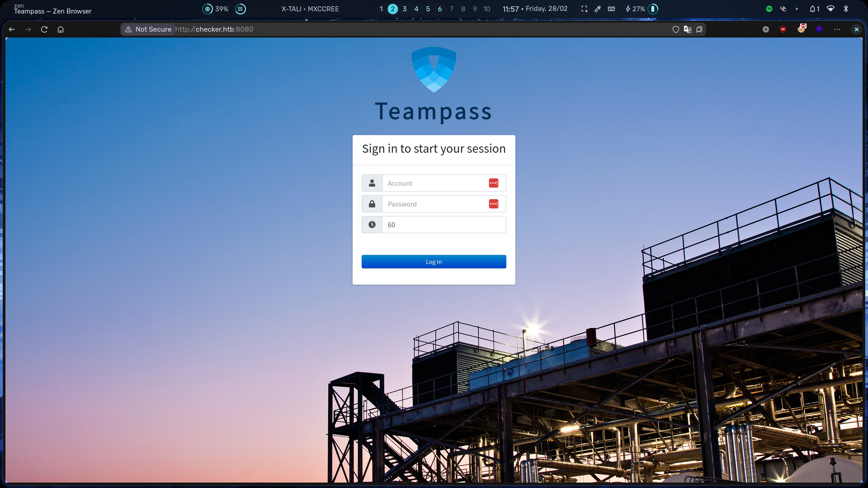This screenshot has height=488, width=868.
Task: Click the color picker eyedropper icon
Action: pos(598,9)
